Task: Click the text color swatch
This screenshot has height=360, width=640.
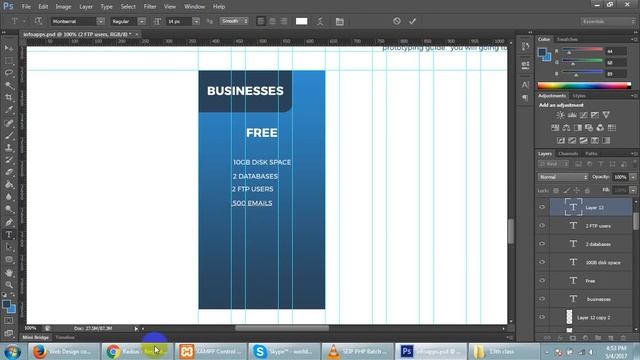Action: click(x=301, y=21)
